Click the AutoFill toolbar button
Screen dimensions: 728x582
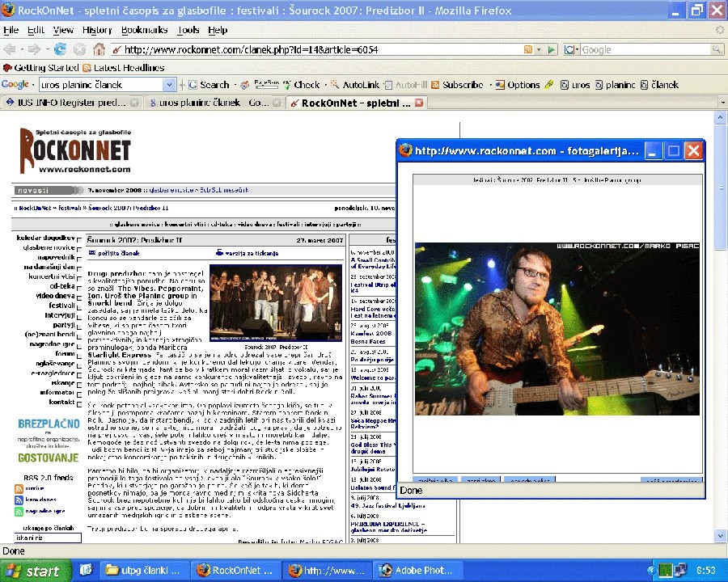(x=406, y=85)
